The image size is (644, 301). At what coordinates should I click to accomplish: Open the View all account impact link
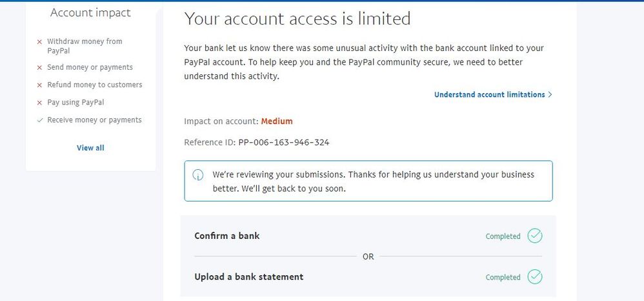[90, 148]
